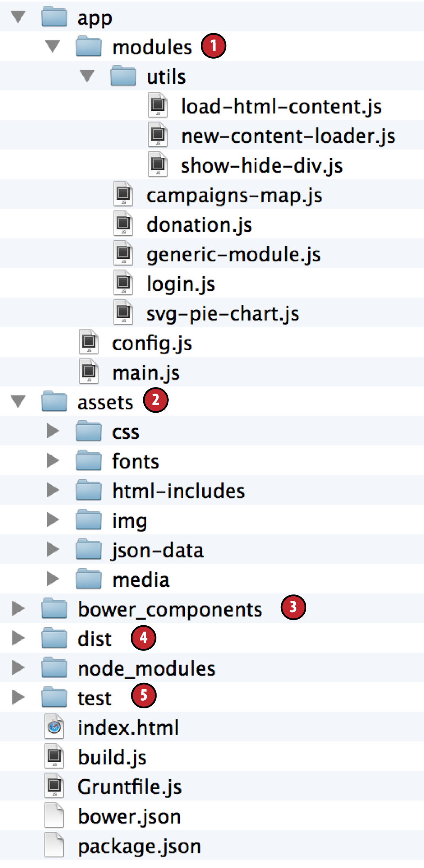Click the Gruntfile.js file icon
The width and height of the screenshot is (424, 868).
click(54, 786)
